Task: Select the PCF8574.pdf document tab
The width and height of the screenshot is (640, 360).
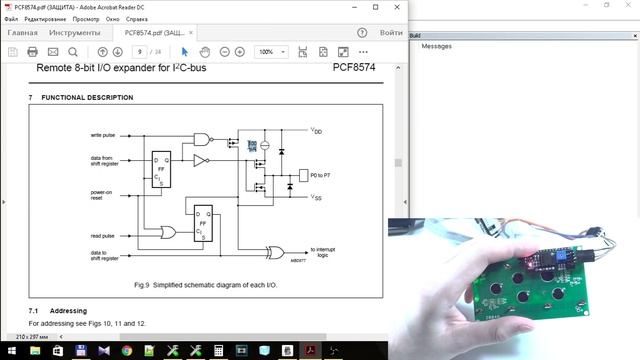Action: click(x=154, y=33)
